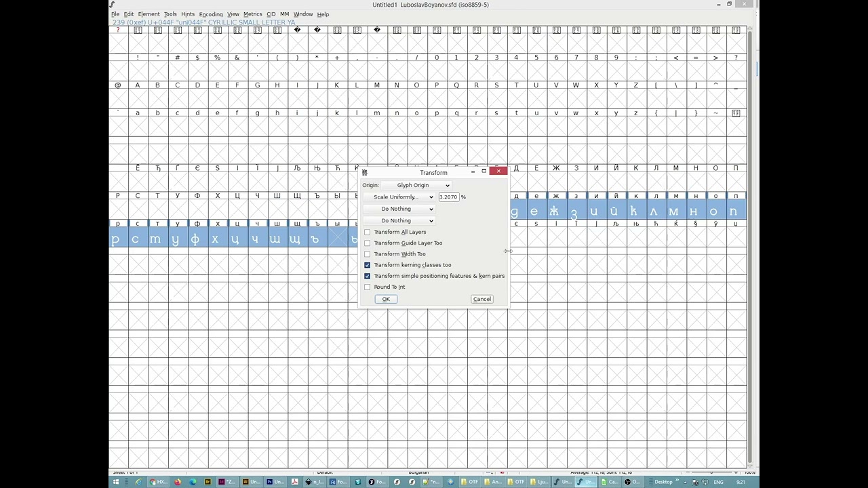The width and height of the screenshot is (868, 488).
Task: Click the system clock showing 9:21
Action: pyautogui.click(x=741, y=482)
